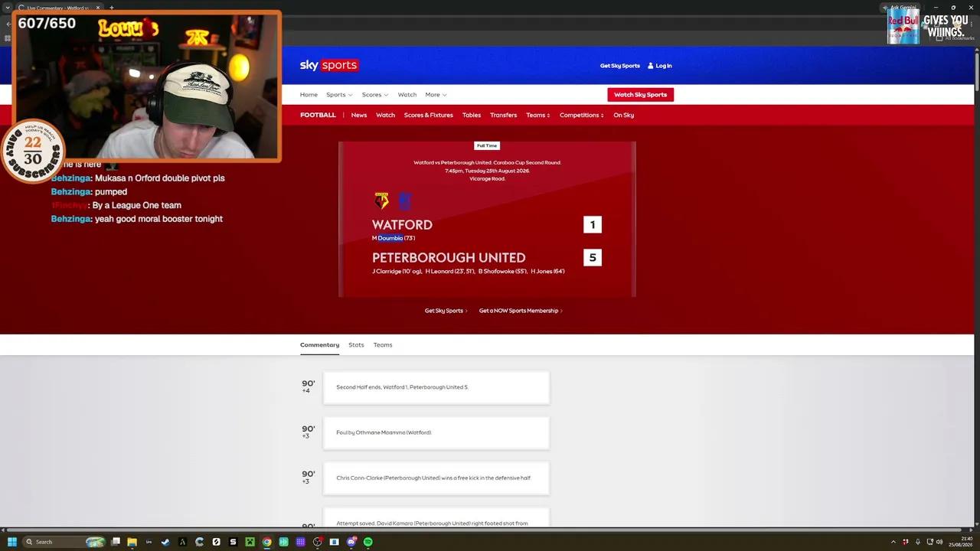This screenshot has height=551, width=980.
Task: Open the Minecraft creeper taskbar icon
Action: pyautogui.click(x=250, y=542)
